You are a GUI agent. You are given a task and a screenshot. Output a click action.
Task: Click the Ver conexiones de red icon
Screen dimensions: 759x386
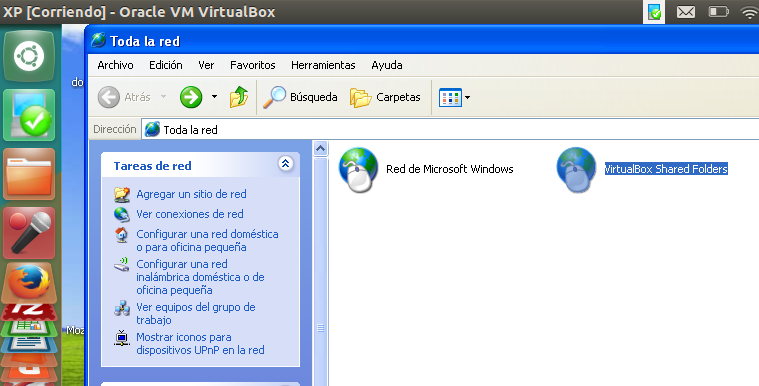point(122,214)
